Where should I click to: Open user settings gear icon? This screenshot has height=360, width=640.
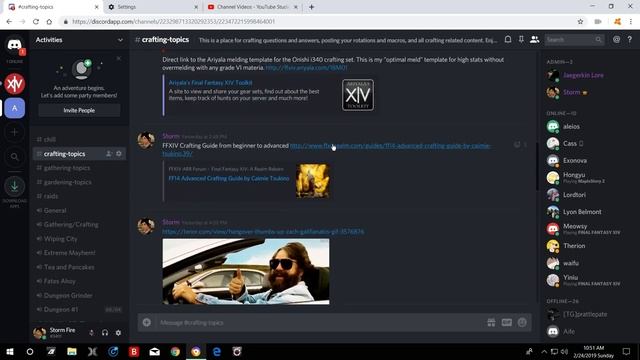118,333
